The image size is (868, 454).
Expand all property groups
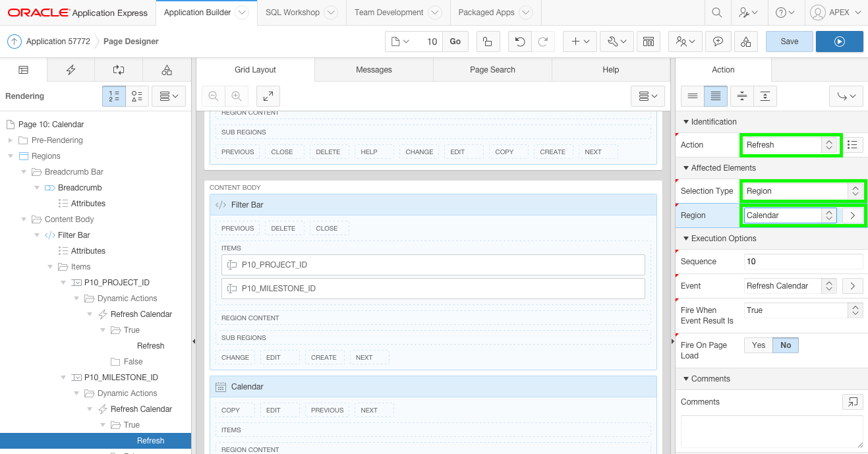765,96
